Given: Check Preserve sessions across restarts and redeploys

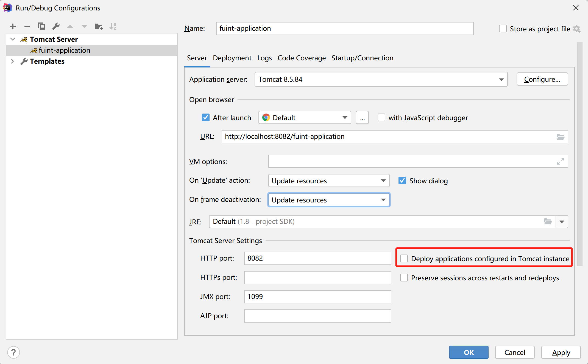Looking at the screenshot, I should (404, 278).
